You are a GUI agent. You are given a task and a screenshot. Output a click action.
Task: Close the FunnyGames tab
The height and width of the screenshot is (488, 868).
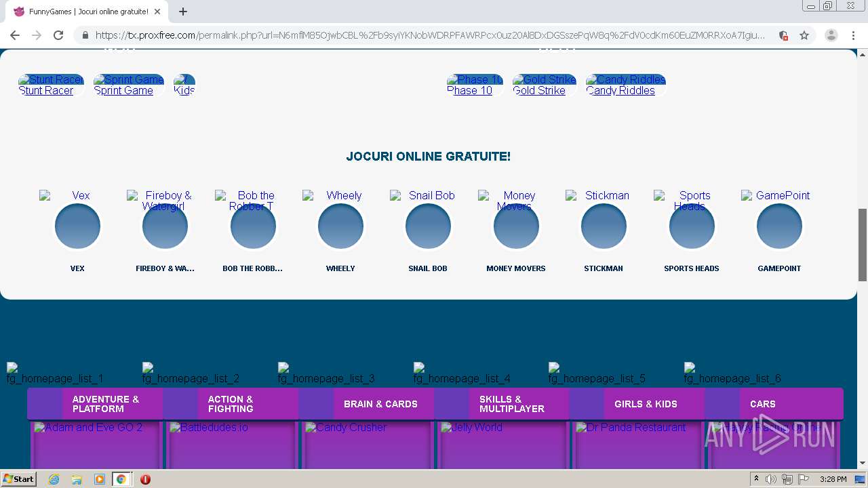[157, 12]
